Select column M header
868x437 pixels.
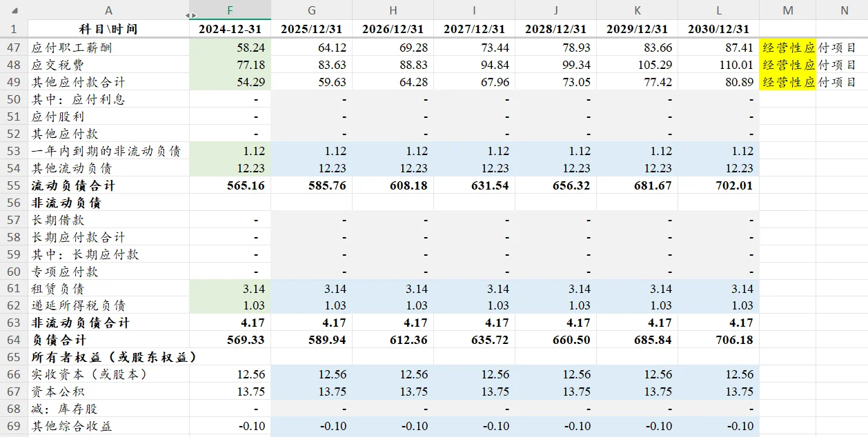tap(787, 10)
